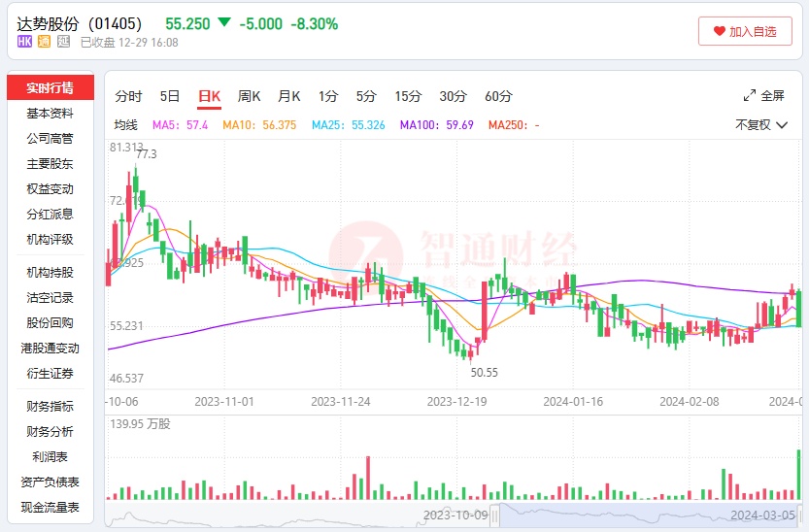Image resolution: width=809 pixels, height=532 pixels.
Task: Click the fullscreen expand arrows icon
Action: coord(750,95)
